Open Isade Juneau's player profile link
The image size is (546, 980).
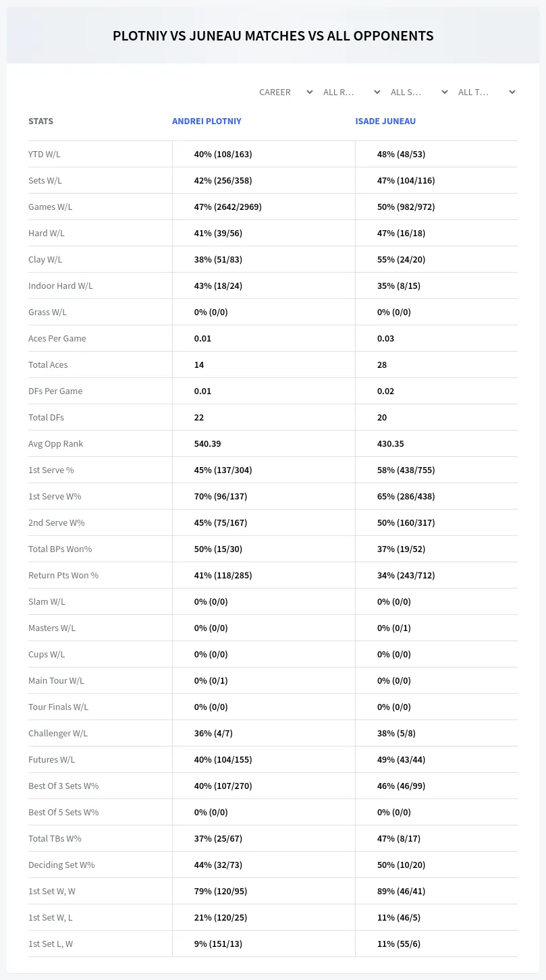pyautogui.click(x=385, y=121)
